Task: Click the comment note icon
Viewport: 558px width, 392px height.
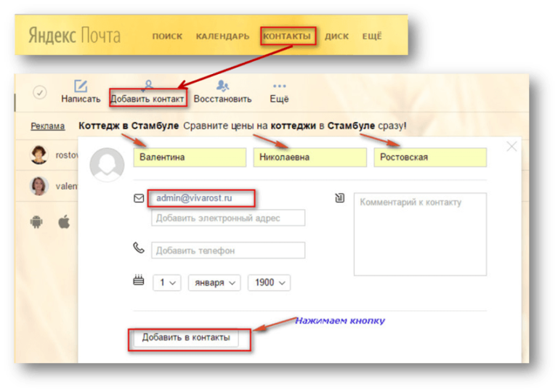Action: 340,197
